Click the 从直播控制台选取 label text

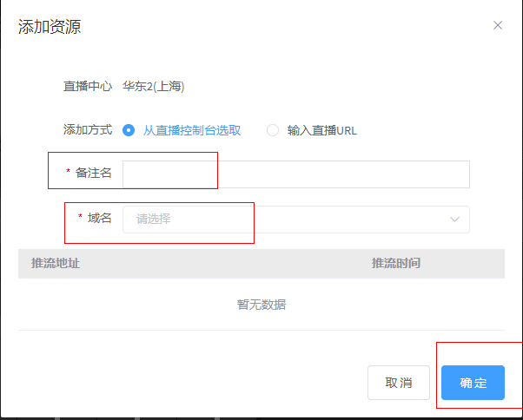192,130
